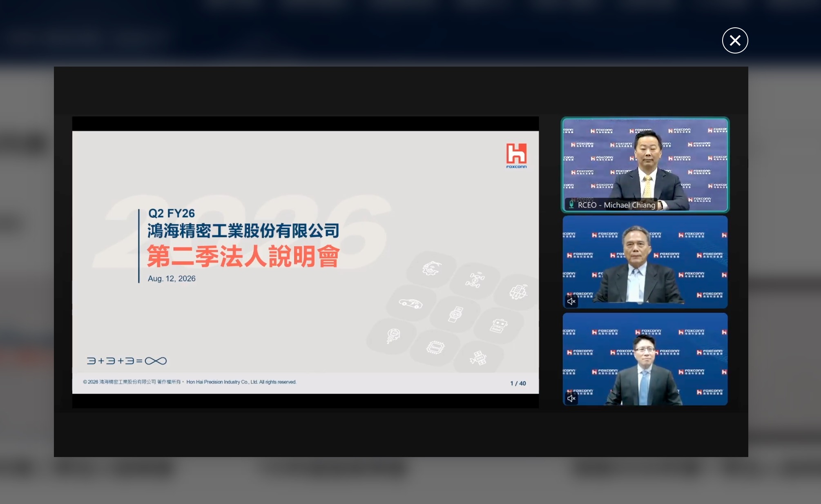Image resolution: width=821 pixels, height=504 pixels.
Task: Click the 'Aug. 12, 2026' date text
Action: 172,279
